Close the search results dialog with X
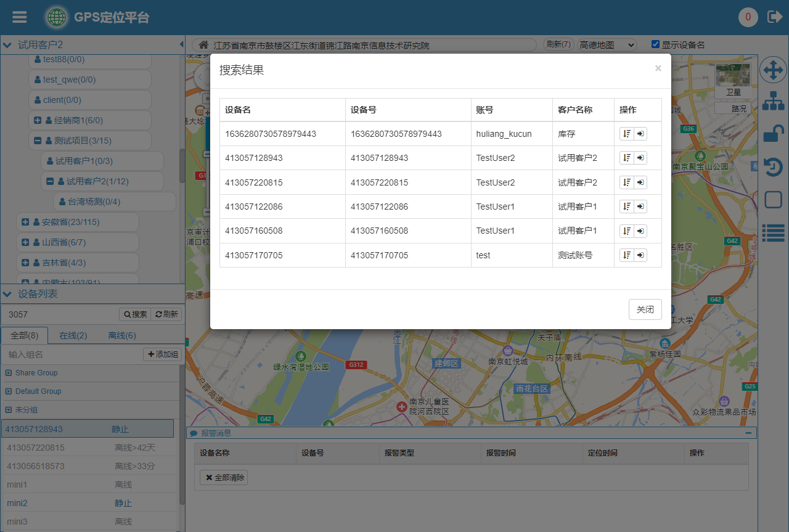789x532 pixels. [658, 68]
